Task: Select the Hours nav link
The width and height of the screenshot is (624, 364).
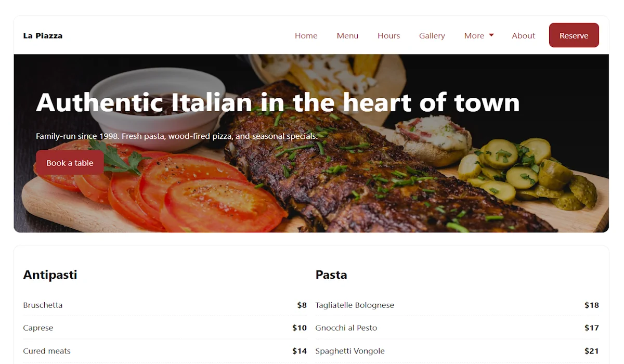Action: 388,35
